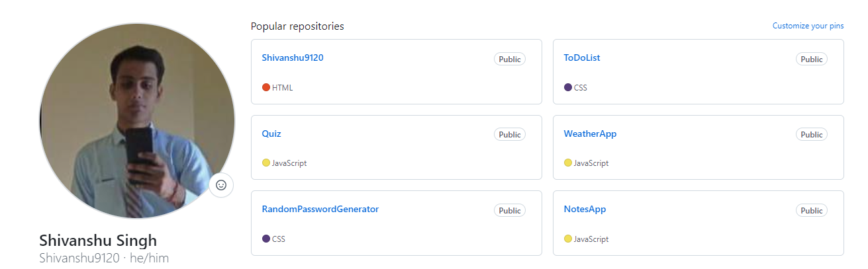
Task: Click the yellow JavaScript dot under NotesApp
Action: point(568,239)
